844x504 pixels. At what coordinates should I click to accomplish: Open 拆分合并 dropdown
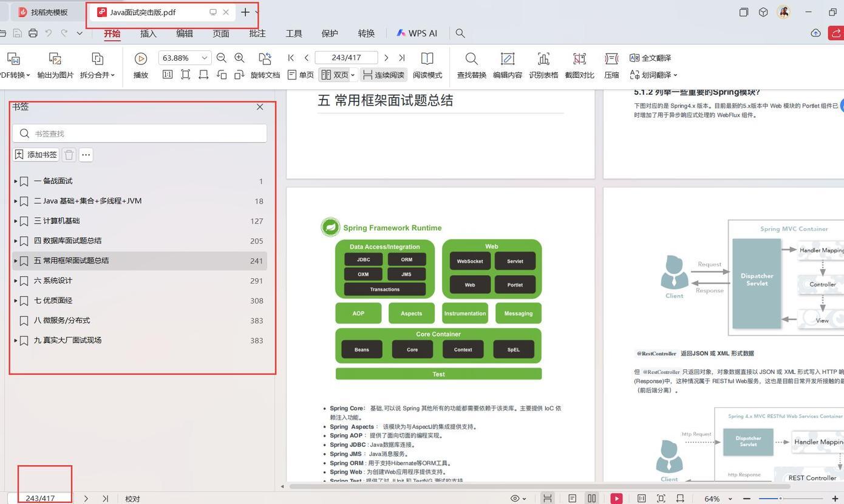(x=113, y=75)
